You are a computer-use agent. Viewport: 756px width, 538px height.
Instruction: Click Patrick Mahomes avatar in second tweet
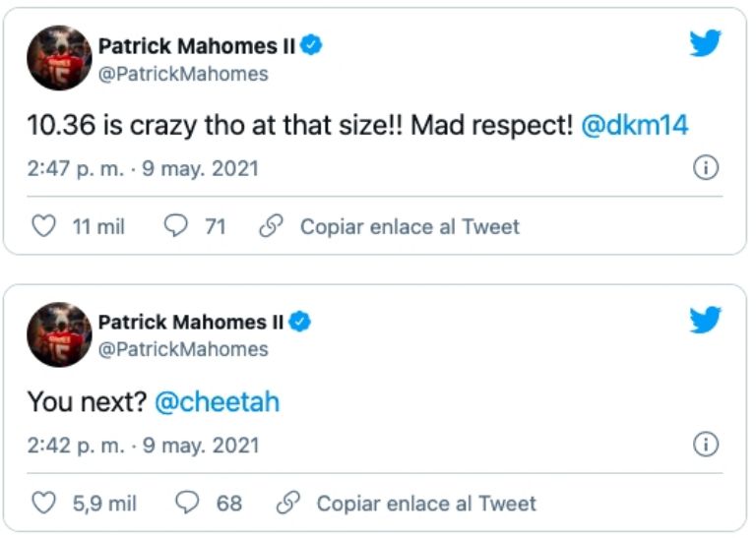[x=59, y=334]
